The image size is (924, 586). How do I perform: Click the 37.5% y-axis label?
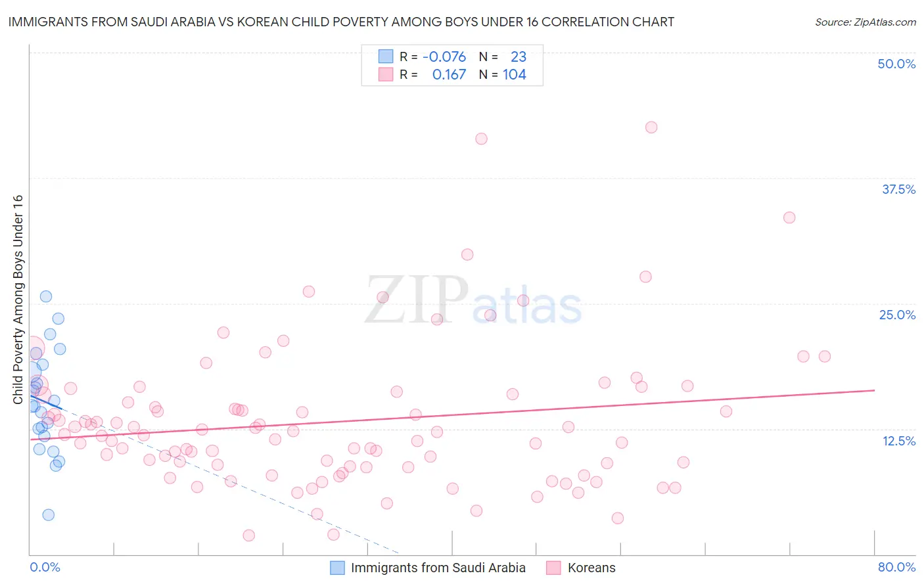[898, 189]
